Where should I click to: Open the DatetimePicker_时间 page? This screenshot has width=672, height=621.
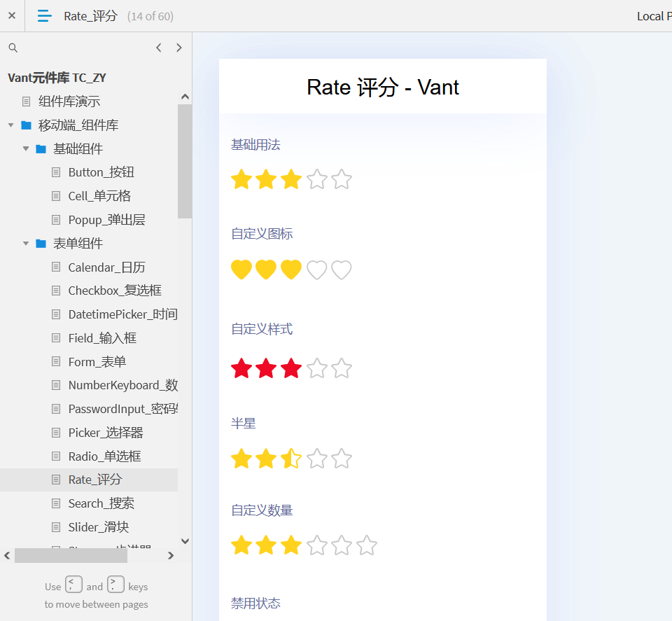123,314
